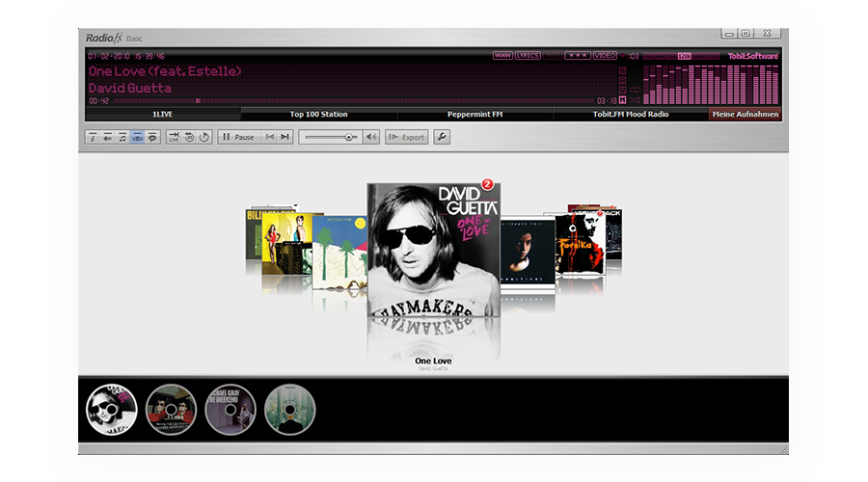
Task: Toggle shuffle mode with the crossed arrows
Action: pos(635,100)
